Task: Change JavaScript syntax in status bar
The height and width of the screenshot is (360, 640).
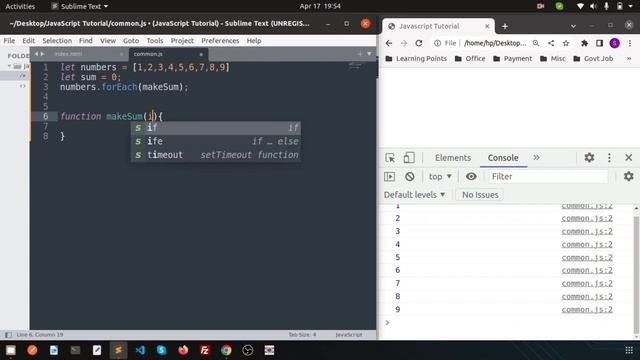Action: click(x=349, y=335)
